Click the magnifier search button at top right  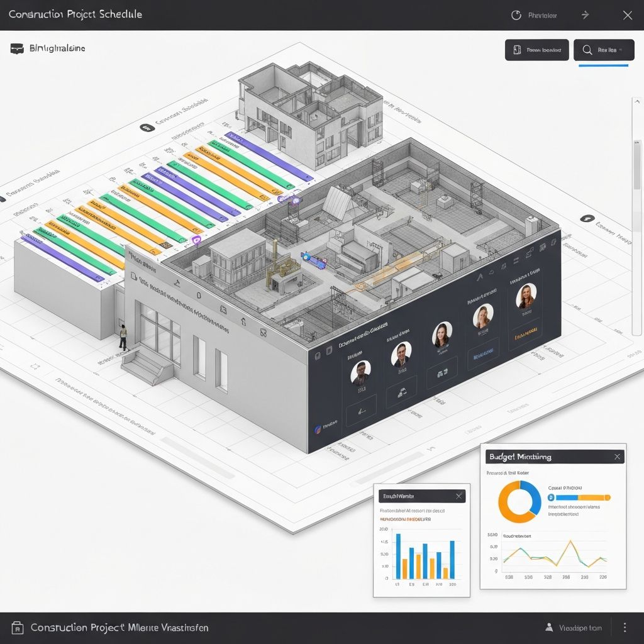coord(604,50)
